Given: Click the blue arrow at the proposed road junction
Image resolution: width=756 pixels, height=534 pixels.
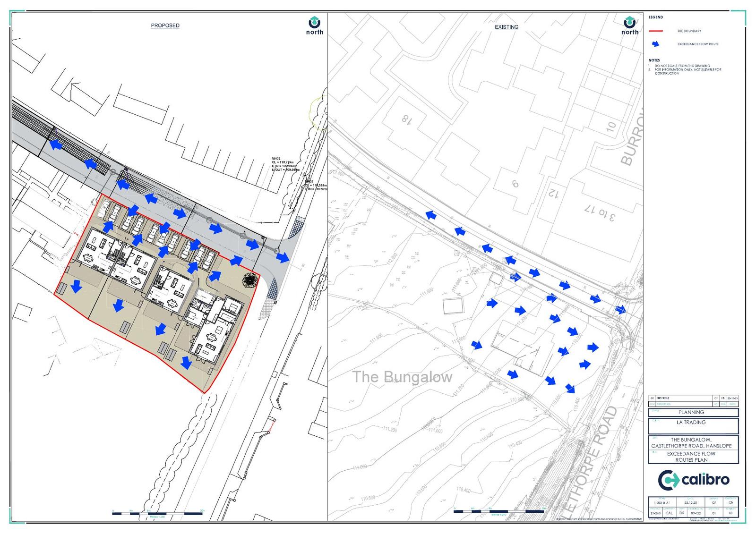Looking at the screenshot, I should tap(283, 257).
